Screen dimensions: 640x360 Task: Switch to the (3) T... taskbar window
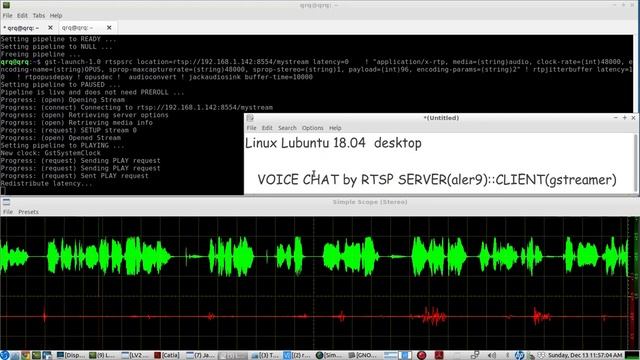pos(265,355)
